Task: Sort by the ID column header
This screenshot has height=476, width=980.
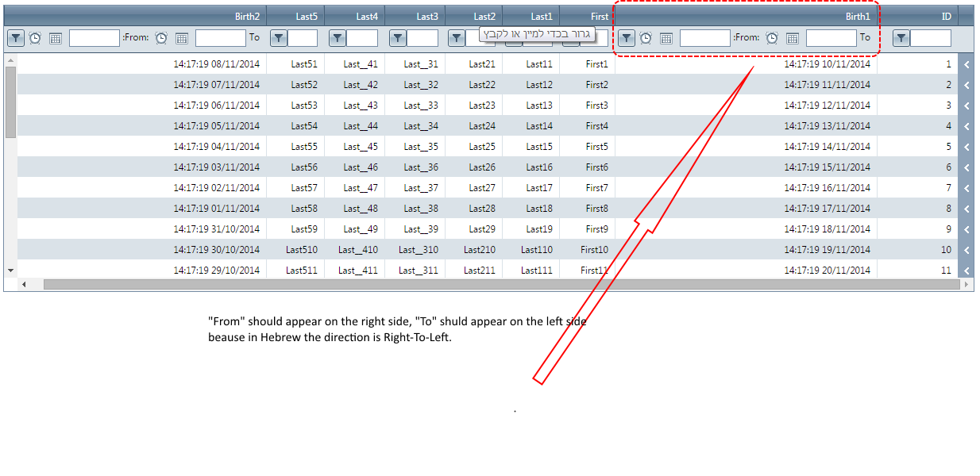Action: (918, 16)
